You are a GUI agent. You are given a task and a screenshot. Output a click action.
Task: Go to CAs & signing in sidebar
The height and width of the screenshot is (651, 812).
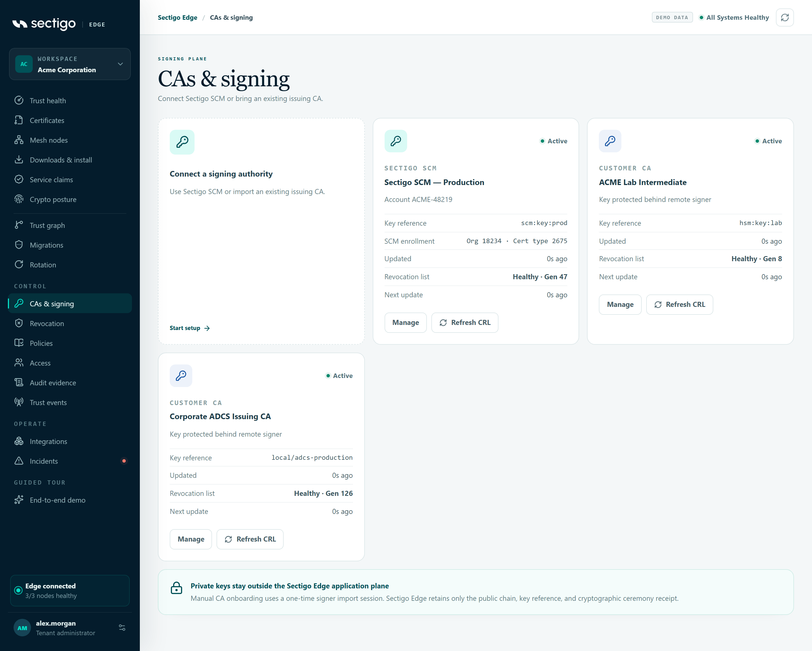click(x=70, y=303)
